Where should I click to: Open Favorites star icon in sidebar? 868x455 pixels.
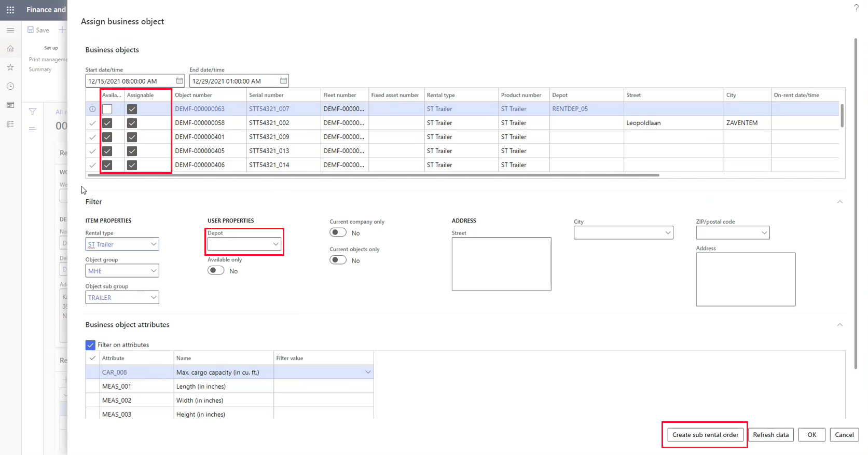tap(10, 67)
